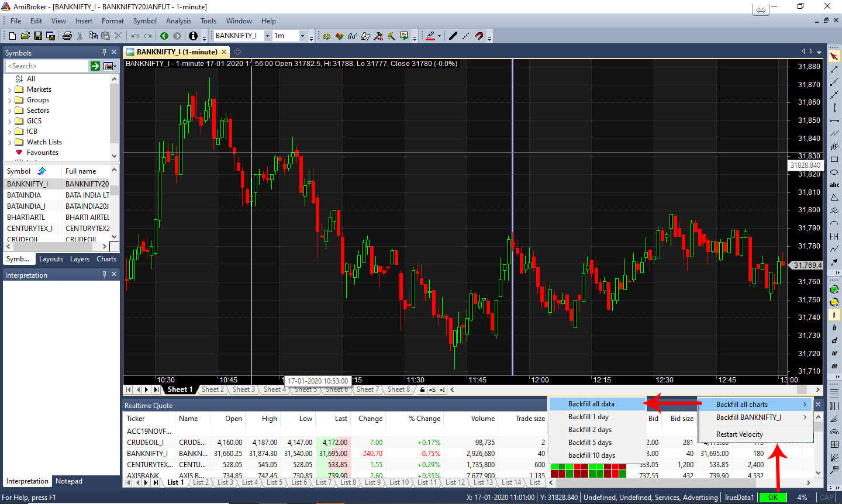This screenshot has height=504, width=842.
Task: Select the Gann square grid tool
Action: pyautogui.click(x=834, y=444)
